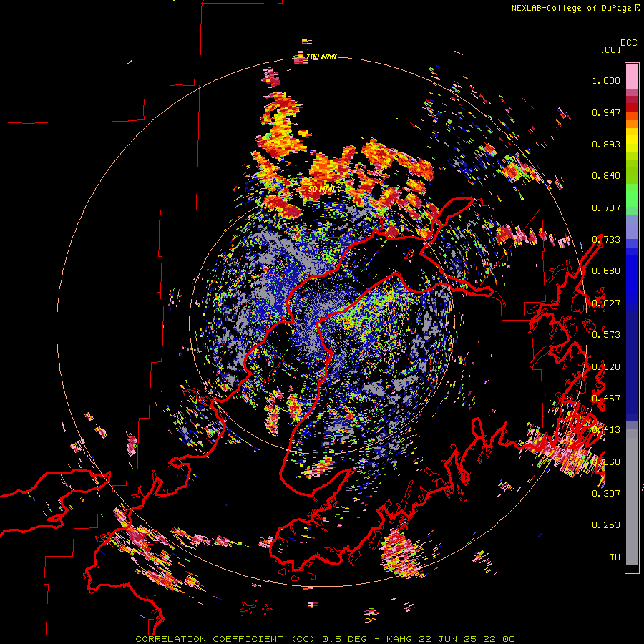Click the 0.787 scale value
Viewport: 644px width, 644px height.
pos(606,208)
